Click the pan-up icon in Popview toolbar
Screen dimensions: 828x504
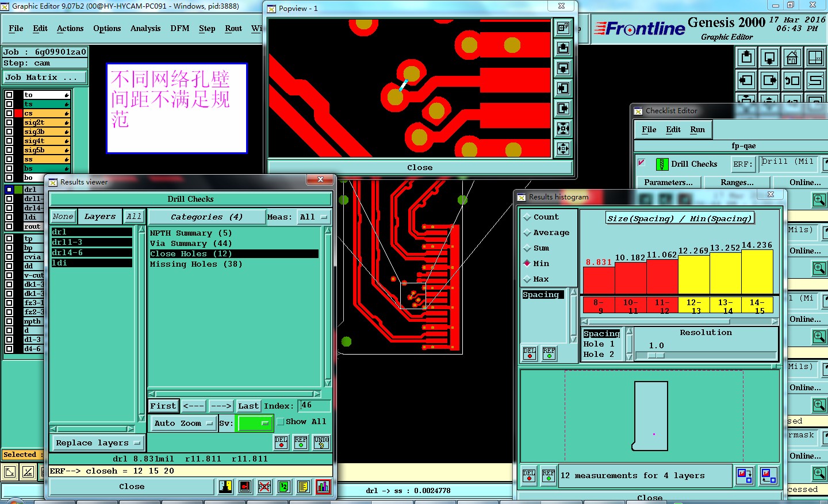[563, 48]
